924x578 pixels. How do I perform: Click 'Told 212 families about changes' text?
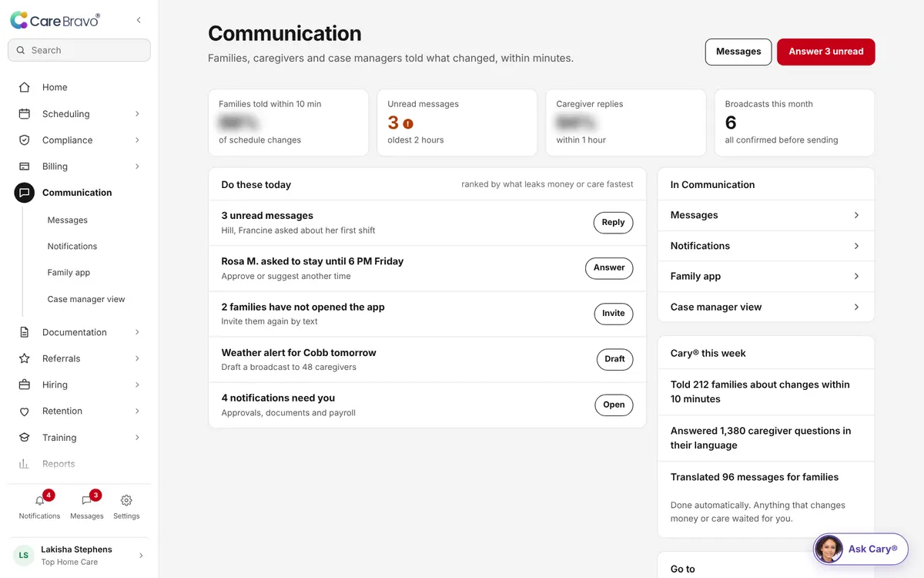[x=760, y=391]
